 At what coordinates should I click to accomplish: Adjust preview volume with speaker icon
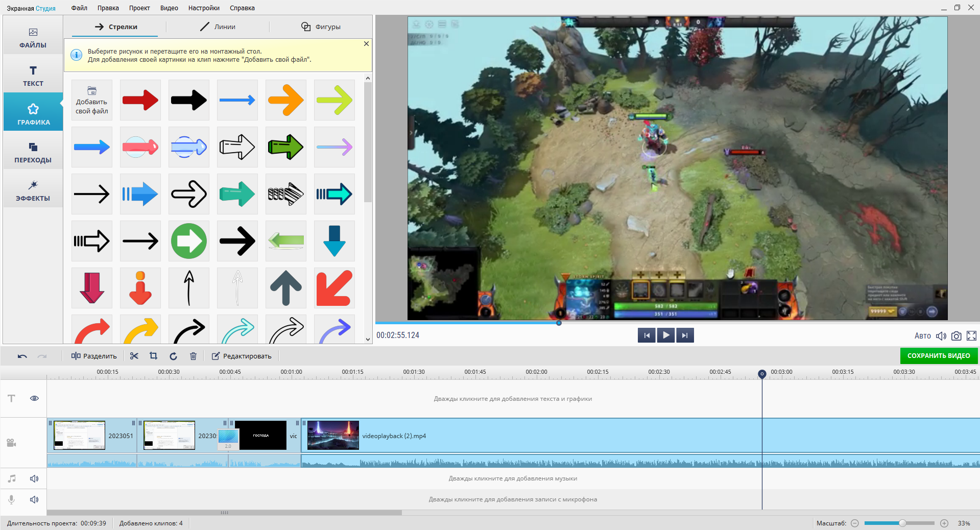pyautogui.click(x=941, y=336)
